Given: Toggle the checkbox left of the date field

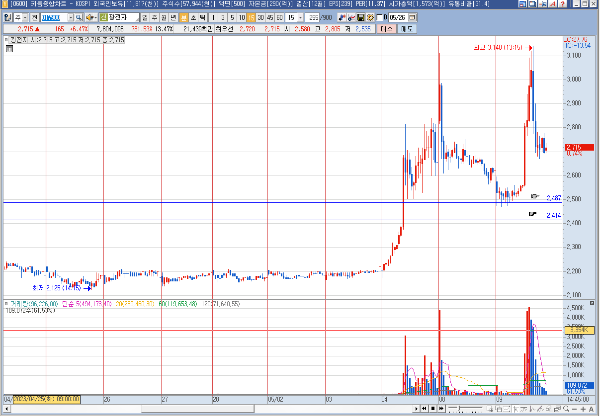Looking at the screenshot, I should tap(380, 18).
